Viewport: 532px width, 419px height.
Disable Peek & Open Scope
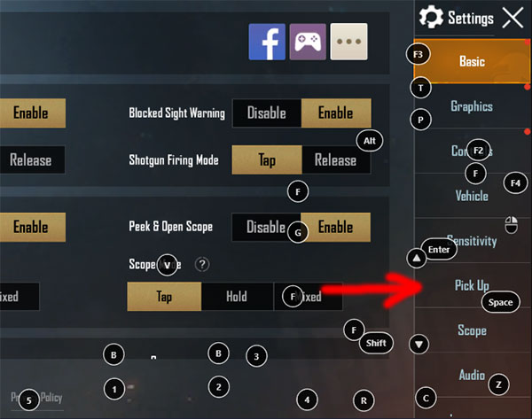(x=266, y=227)
